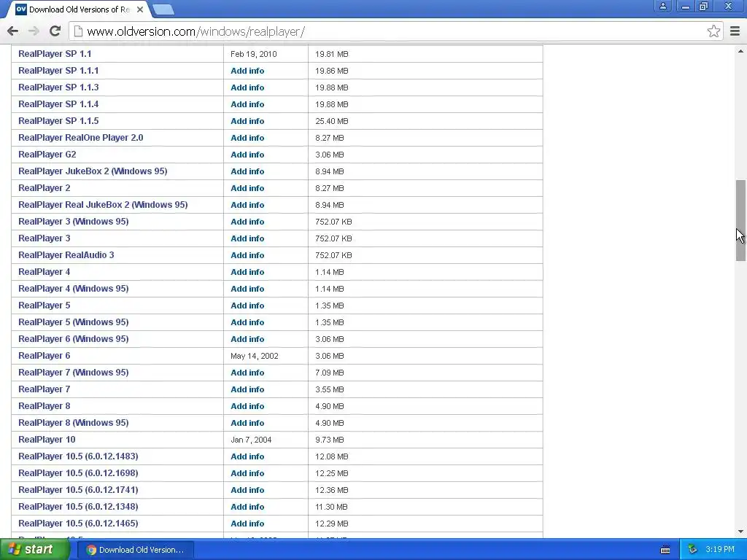Click the 3:19 PM clock
The height and width of the screenshot is (560, 747).
(x=720, y=550)
